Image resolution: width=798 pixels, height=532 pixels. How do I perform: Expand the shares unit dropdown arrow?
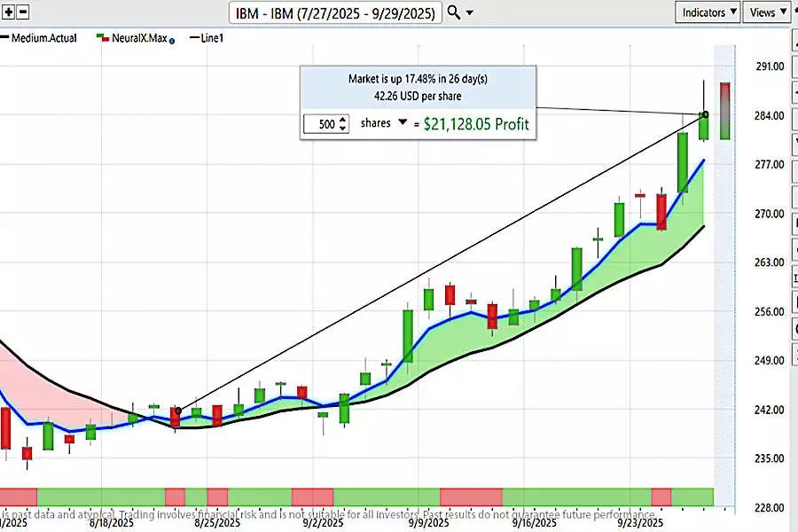tap(403, 123)
